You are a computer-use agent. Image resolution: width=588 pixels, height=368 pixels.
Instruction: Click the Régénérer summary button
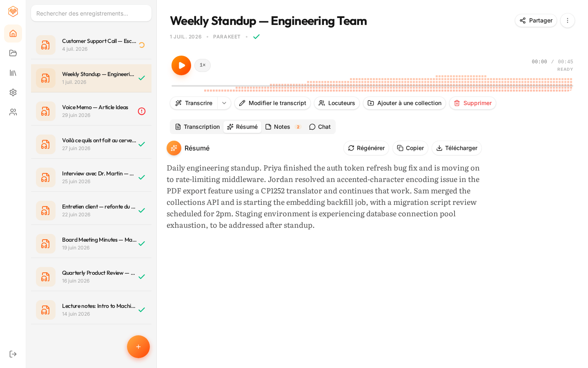(366, 148)
